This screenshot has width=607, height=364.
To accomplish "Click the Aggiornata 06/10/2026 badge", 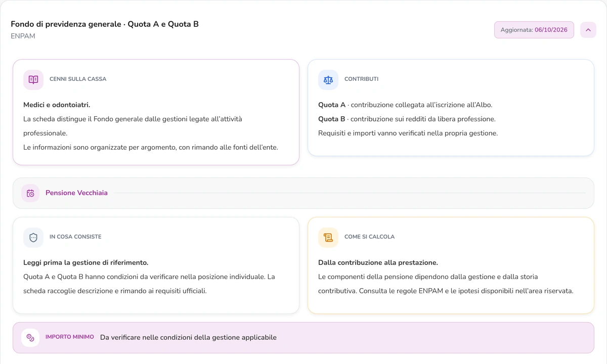I will click(534, 30).
